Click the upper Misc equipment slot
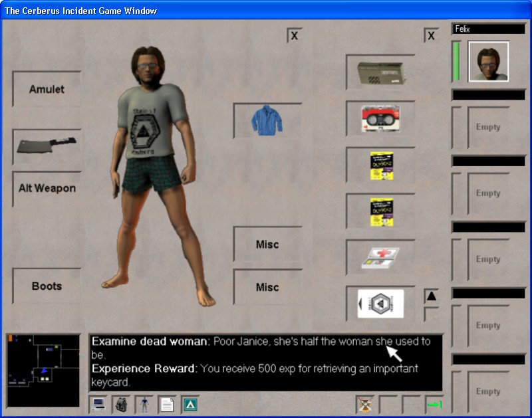 pos(267,245)
